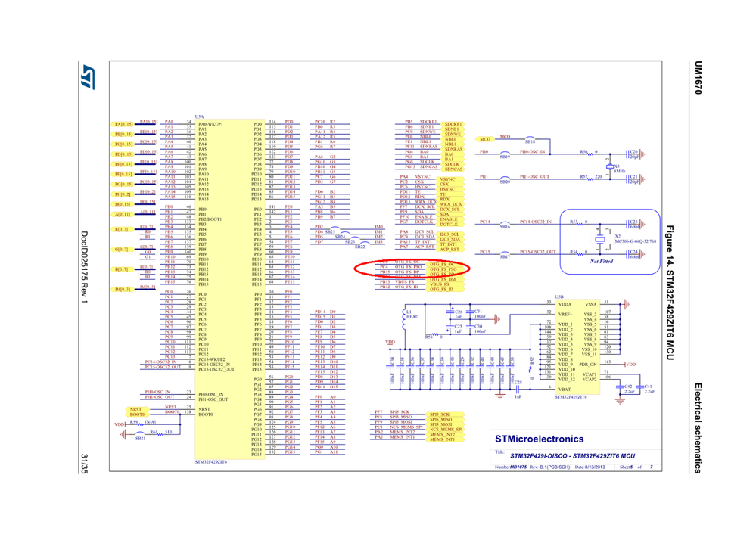Select the UM1670 document header text
The image size is (756, 534).
tap(698, 78)
